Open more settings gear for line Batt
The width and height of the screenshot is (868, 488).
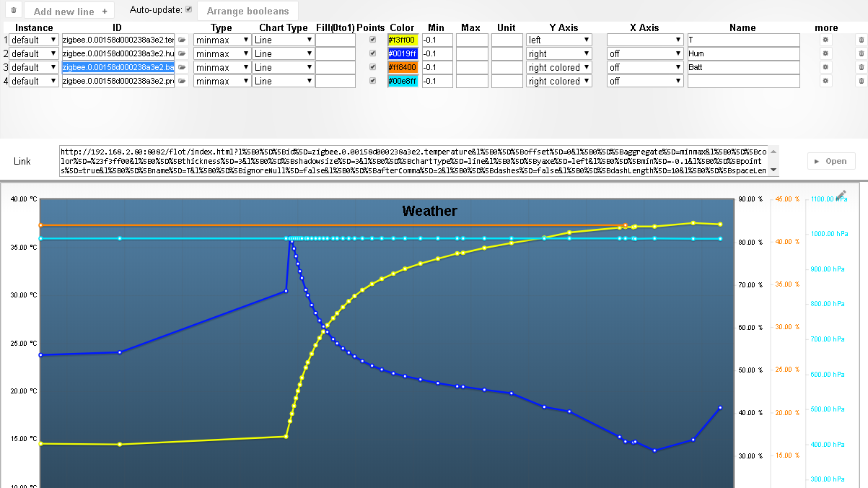[826, 67]
